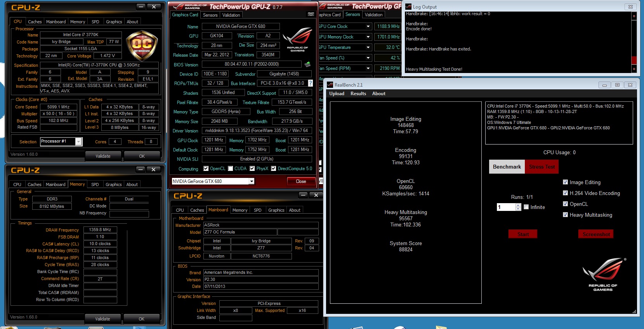Click the Core Voltage value 1.472 V
Image resolution: width=644 pixels, height=329 pixels.
tap(108, 56)
